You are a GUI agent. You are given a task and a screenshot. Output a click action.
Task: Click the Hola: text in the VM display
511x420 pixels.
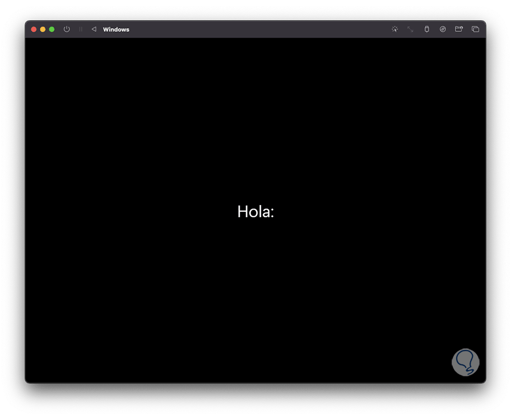tap(256, 212)
